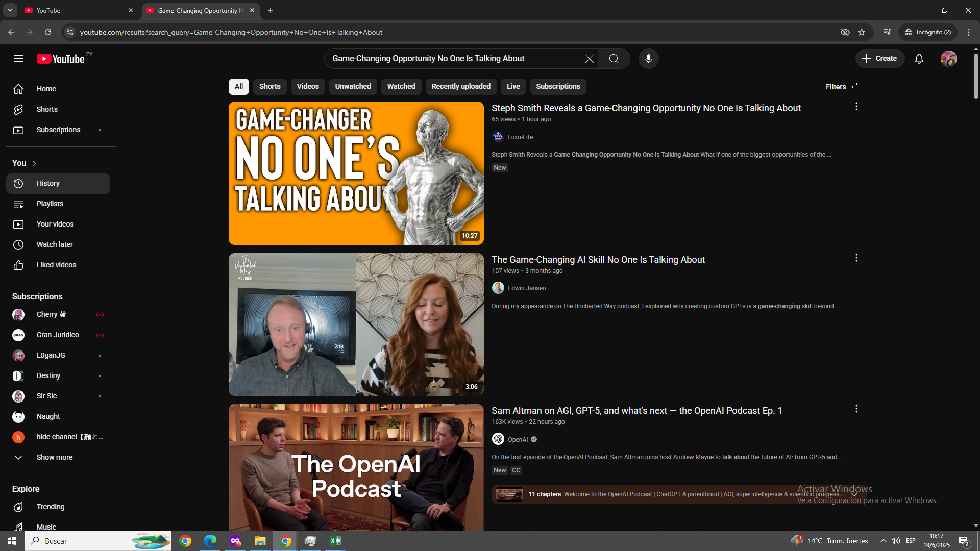The height and width of the screenshot is (551, 980).
Task: Open Excel from taskbar
Action: point(335,541)
